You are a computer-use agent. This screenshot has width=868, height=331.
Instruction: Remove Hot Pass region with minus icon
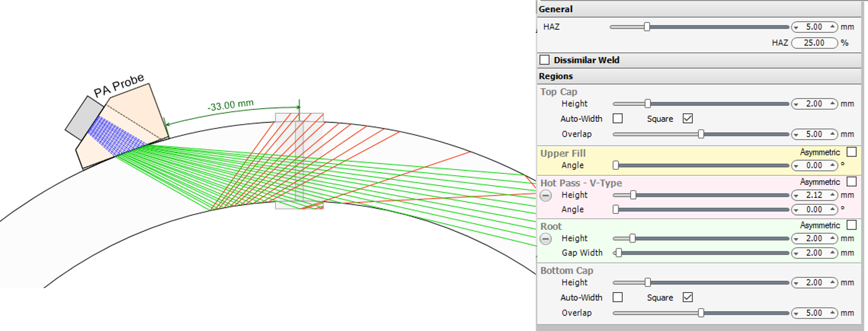tap(545, 195)
